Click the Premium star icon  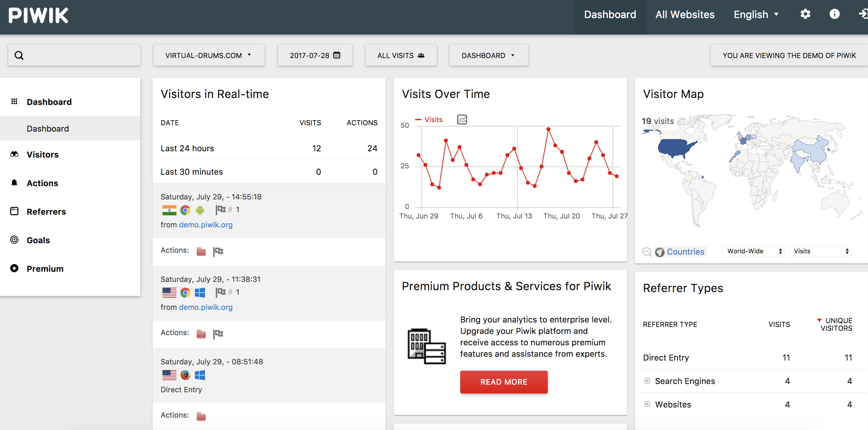pos(14,268)
